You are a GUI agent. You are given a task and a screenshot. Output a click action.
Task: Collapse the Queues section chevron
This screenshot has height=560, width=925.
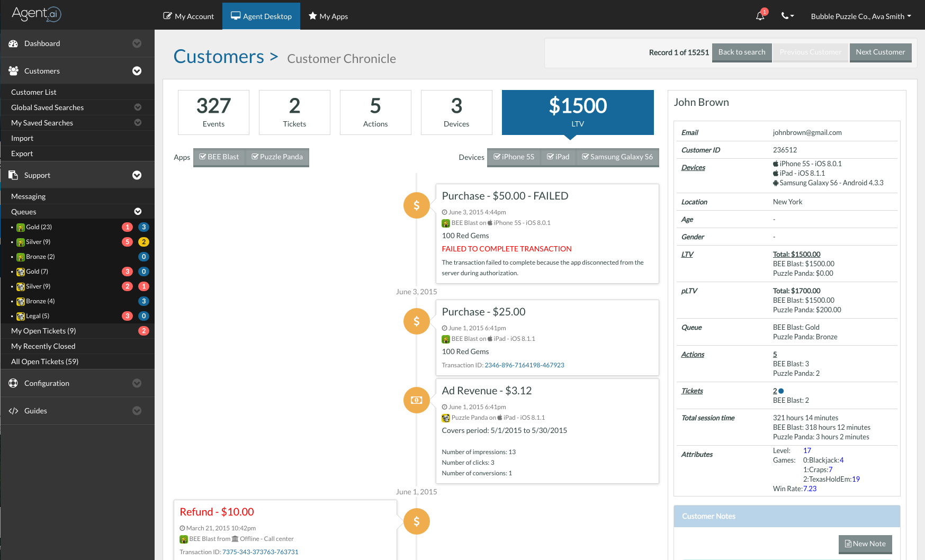pyautogui.click(x=138, y=212)
